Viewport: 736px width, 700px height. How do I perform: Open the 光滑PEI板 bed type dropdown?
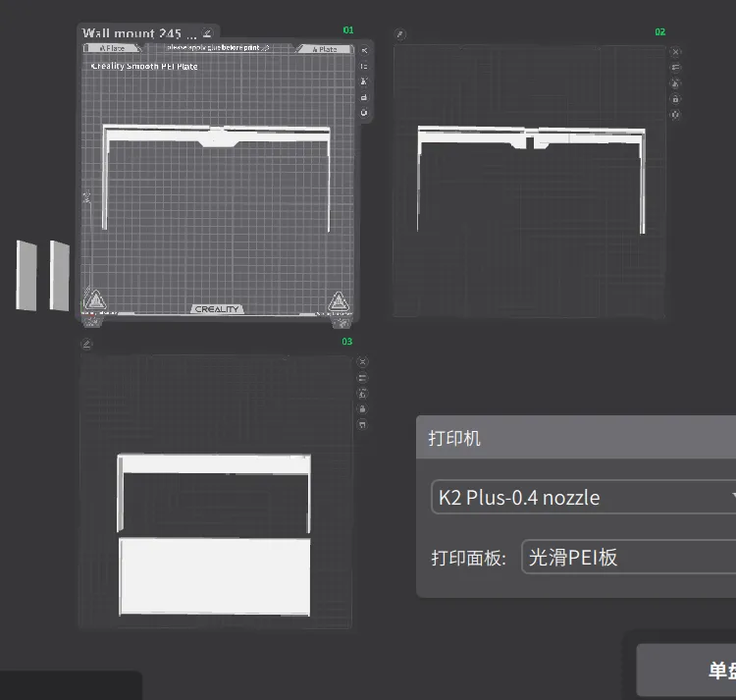pos(628,558)
